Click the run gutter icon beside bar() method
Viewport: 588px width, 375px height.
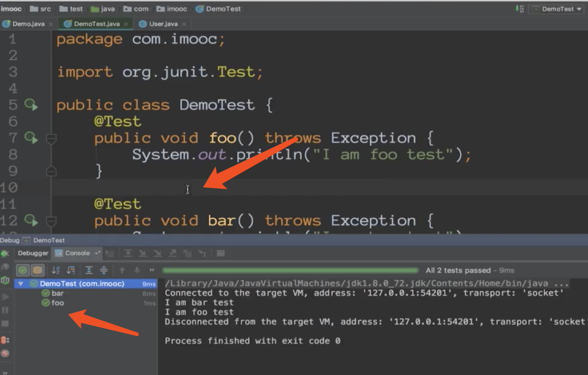[31, 220]
